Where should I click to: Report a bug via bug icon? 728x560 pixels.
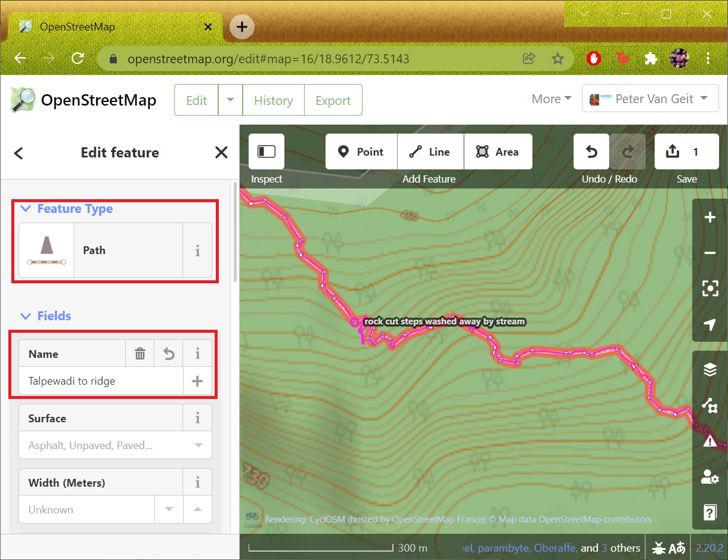[659, 547]
